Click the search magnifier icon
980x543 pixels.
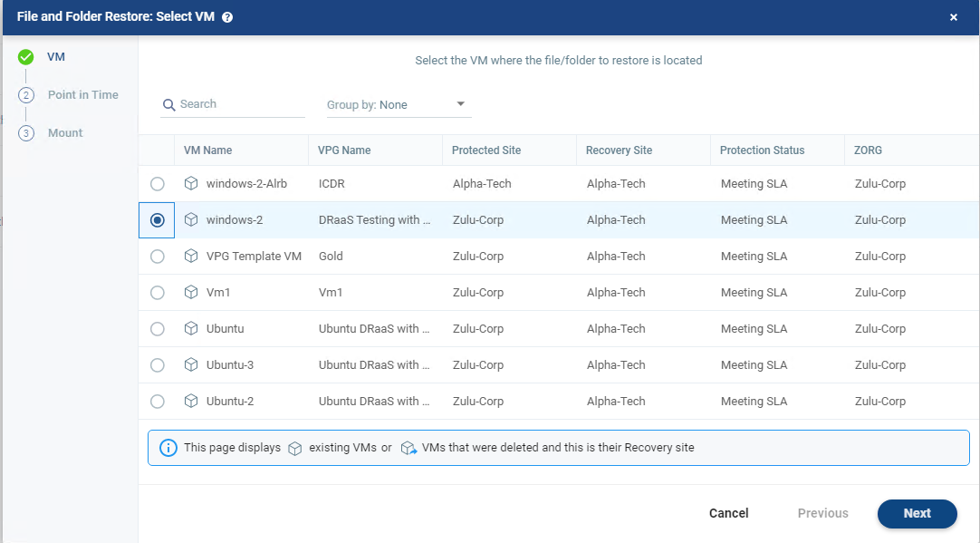168,105
